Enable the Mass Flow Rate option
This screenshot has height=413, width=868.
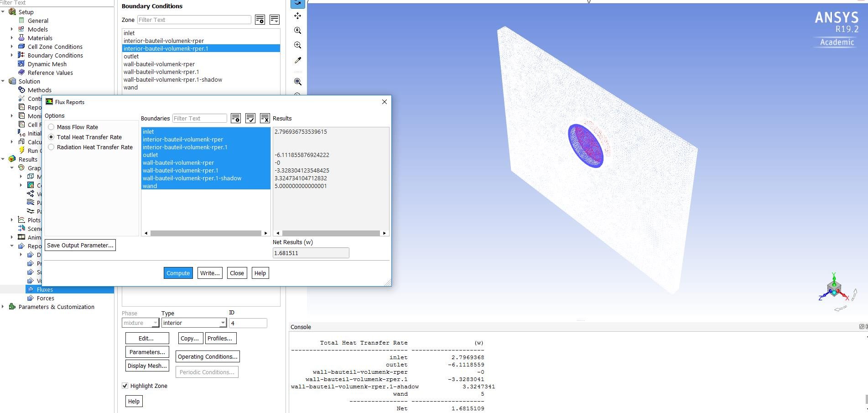[52, 127]
